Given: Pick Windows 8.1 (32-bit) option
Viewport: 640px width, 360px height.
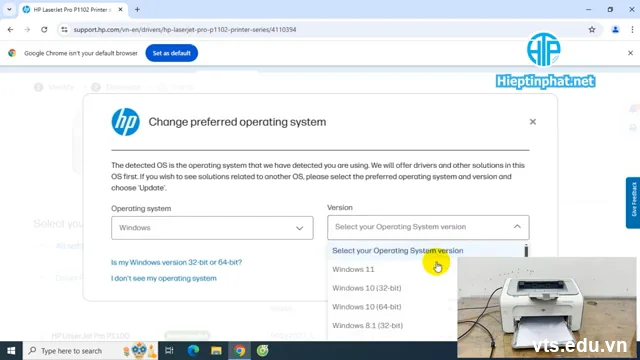Looking at the screenshot, I should (367, 326).
